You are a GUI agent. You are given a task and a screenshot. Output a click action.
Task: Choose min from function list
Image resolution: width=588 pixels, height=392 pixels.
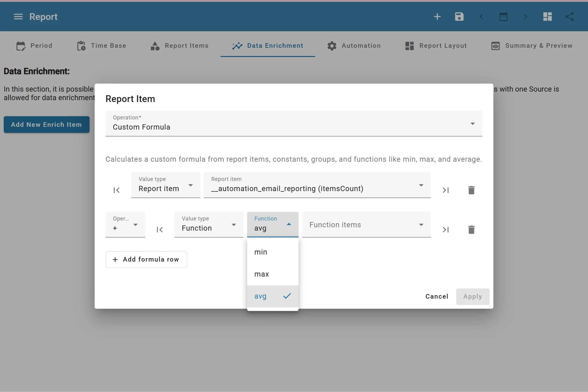pos(273,252)
